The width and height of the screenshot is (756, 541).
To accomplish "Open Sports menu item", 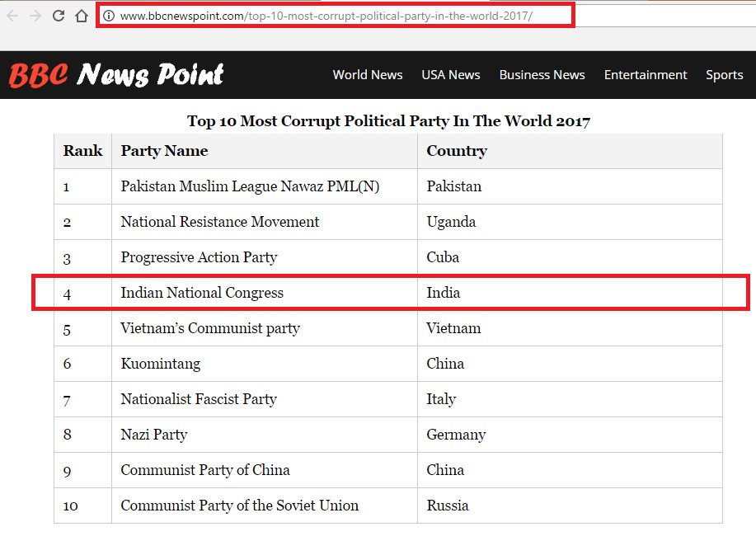I will [724, 75].
